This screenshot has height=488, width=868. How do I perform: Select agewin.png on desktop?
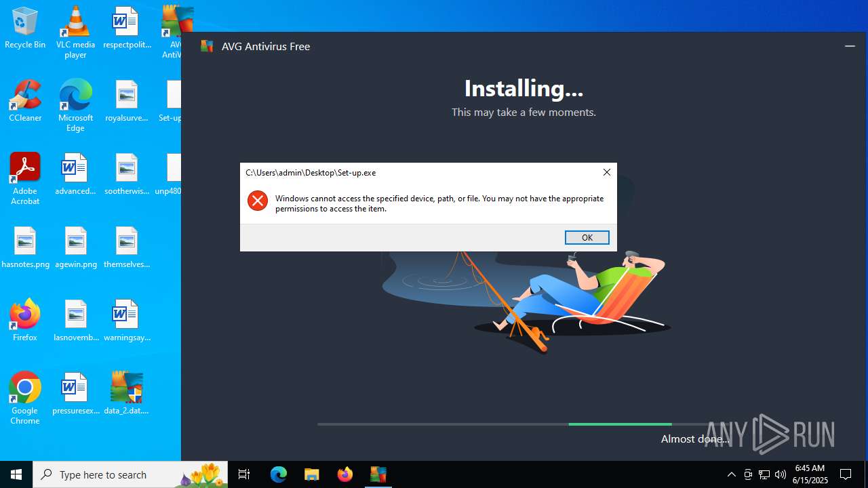coord(75,248)
